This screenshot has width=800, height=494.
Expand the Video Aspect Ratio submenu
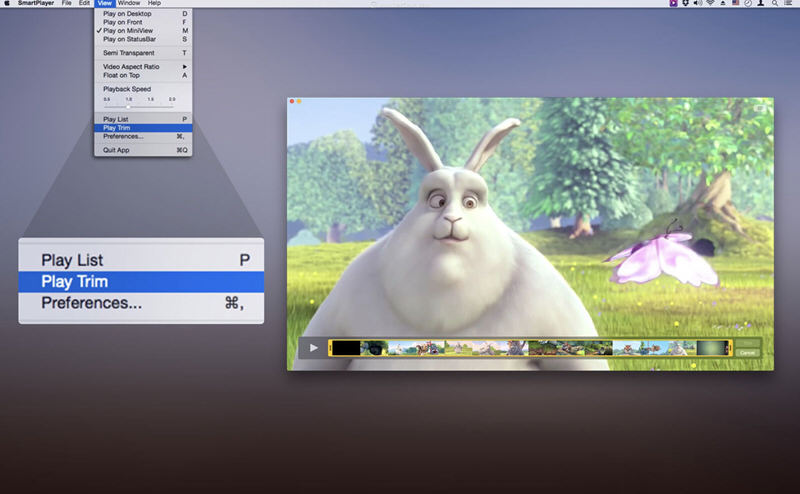coord(143,66)
